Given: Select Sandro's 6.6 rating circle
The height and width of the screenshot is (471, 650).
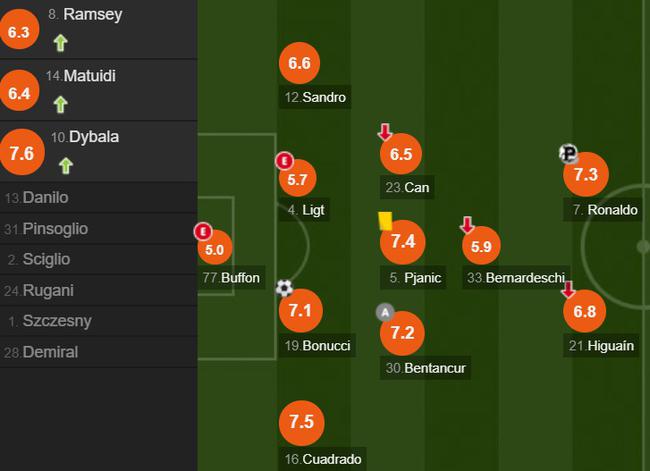Looking at the screenshot, I should [x=299, y=63].
